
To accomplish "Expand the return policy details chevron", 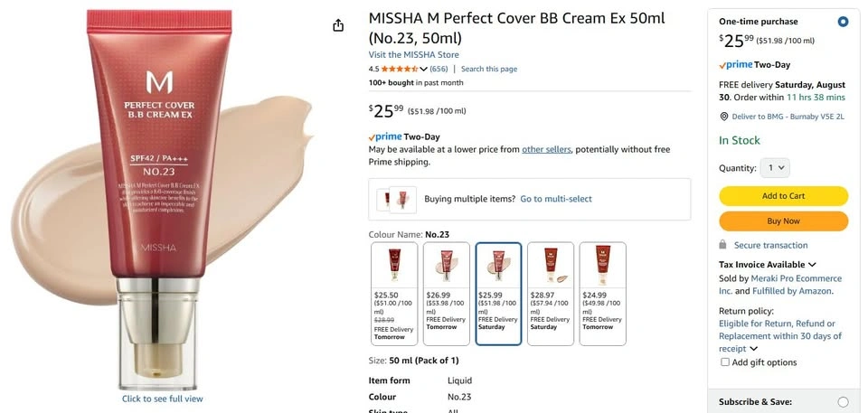I will [753, 349].
